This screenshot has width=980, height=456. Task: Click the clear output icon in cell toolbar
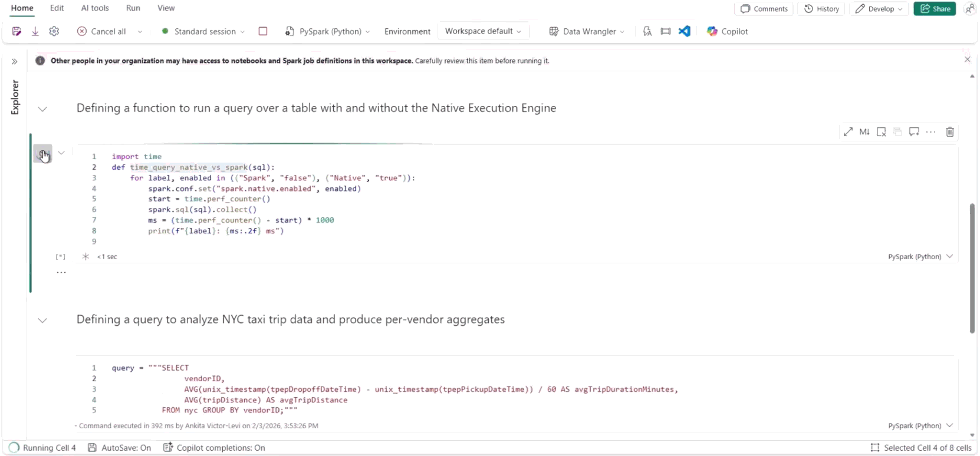coord(882,132)
